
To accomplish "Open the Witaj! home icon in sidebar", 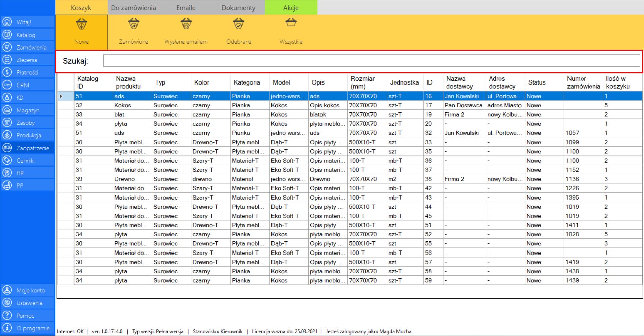I will click(x=7, y=22).
